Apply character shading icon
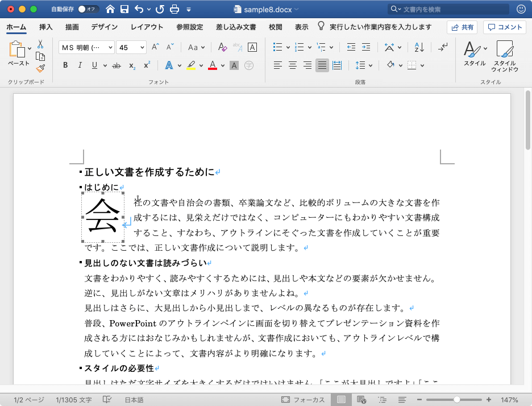Viewport: 532px width, 406px height. click(x=234, y=65)
